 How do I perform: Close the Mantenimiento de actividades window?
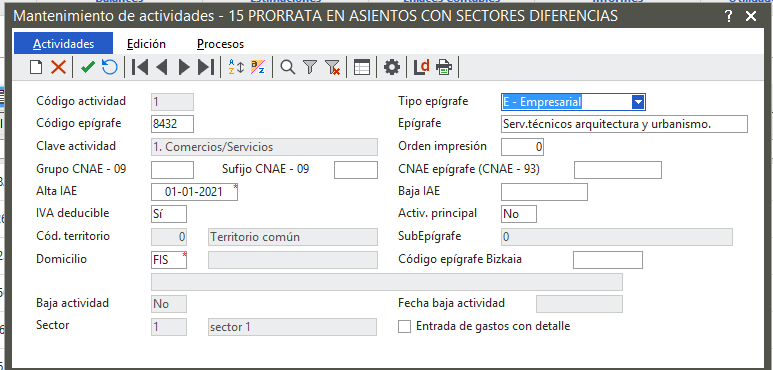pos(751,16)
